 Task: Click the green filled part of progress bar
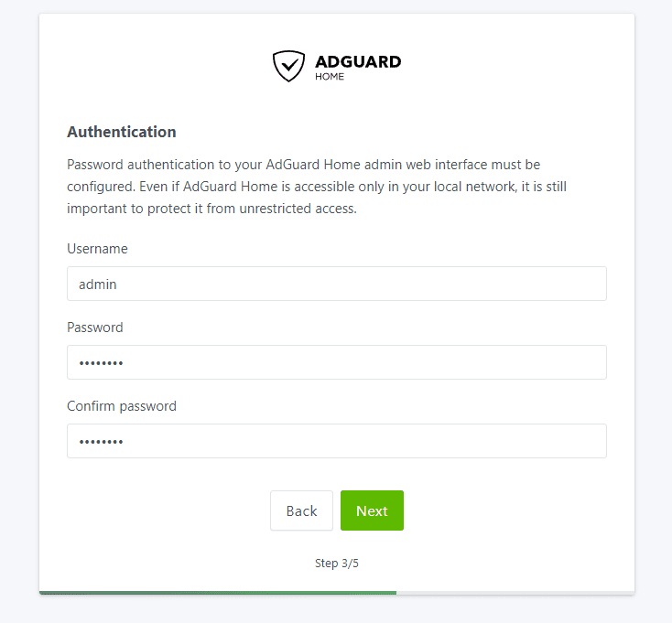coord(218,593)
